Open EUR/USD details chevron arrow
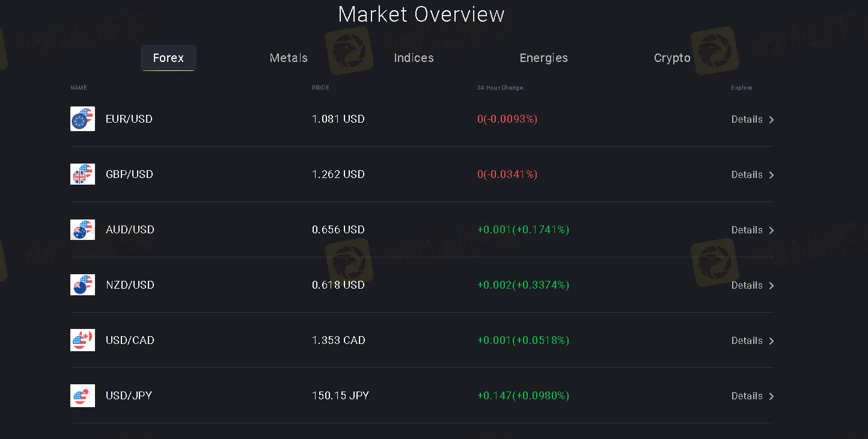The width and height of the screenshot is (868, 439). tap(771, 120)
